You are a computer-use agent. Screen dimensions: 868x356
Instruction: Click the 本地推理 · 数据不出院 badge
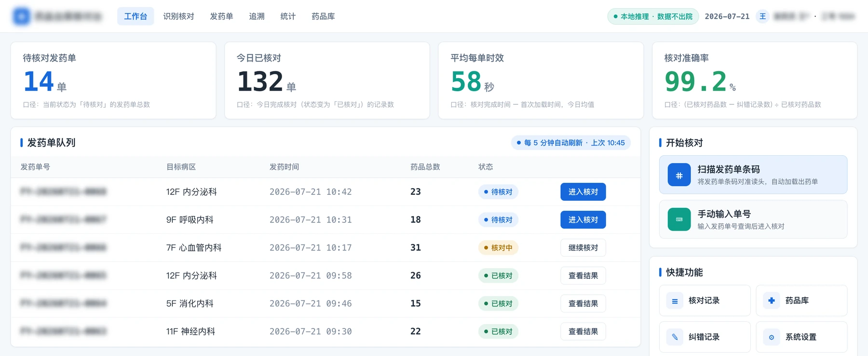coord(653,16)
